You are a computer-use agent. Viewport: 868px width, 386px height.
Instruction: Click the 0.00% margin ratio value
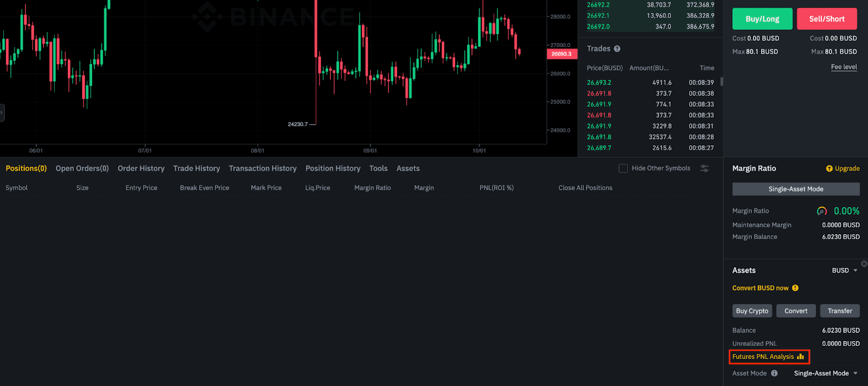click(846, 211)
